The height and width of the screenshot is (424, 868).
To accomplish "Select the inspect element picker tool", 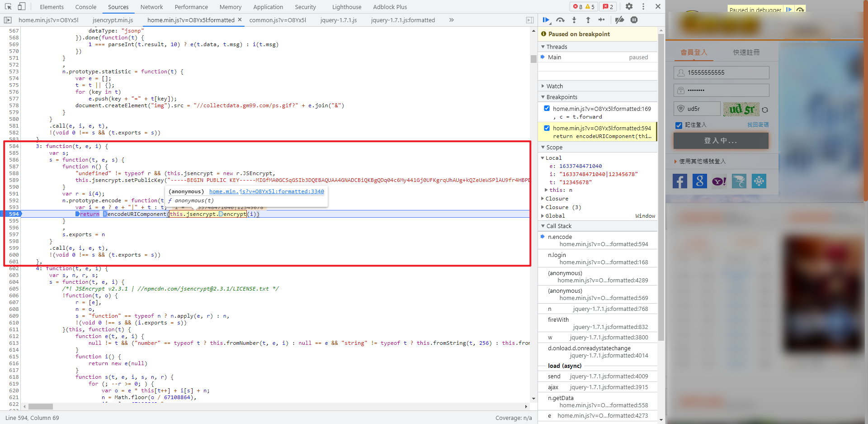I will (8, 6).
